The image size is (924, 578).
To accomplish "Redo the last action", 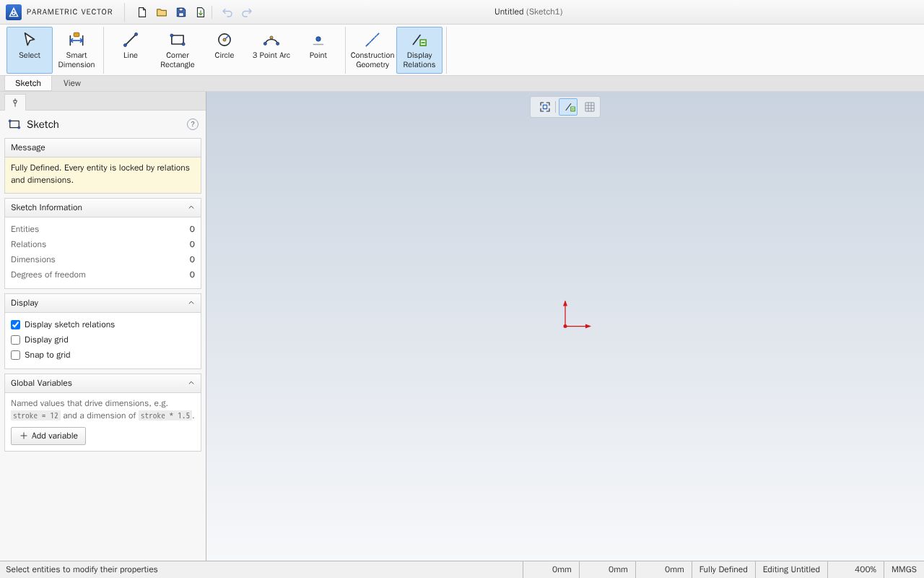I will click(x=247, y=12).
